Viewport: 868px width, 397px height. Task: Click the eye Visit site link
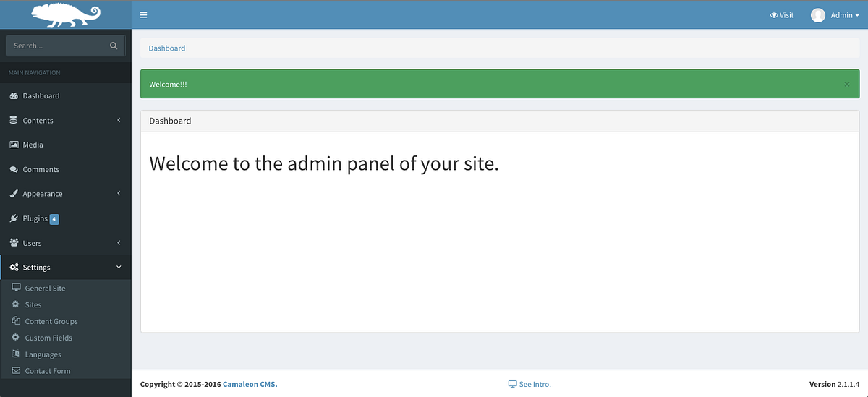click(x=782, y=15)
